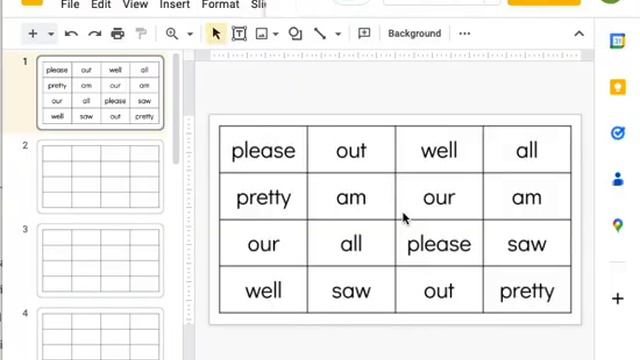This screenshot has height=360, width=640.
Task: Click the 'all' cell in third row
Action: pyautogui.click(x=351, y=243)
